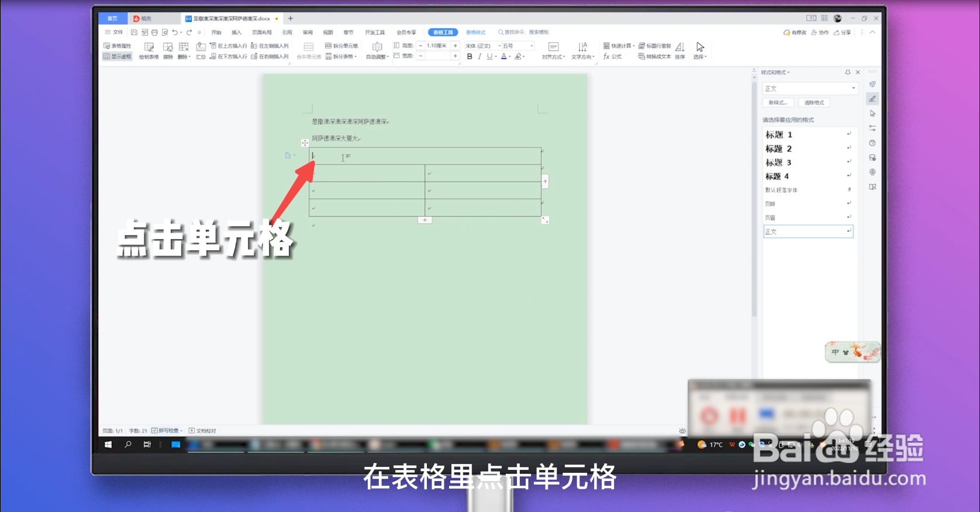Click the undo arrow icon

(175, 32)
